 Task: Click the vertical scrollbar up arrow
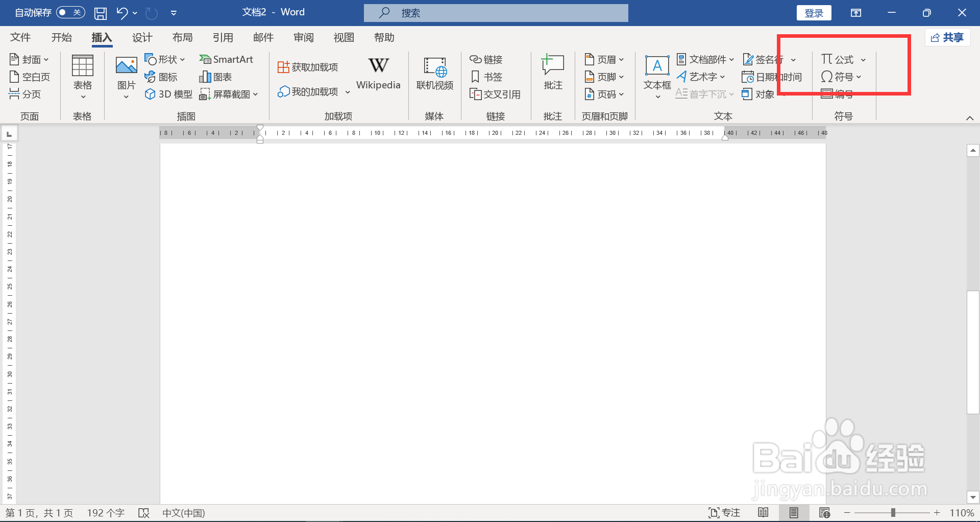[973, 150]
